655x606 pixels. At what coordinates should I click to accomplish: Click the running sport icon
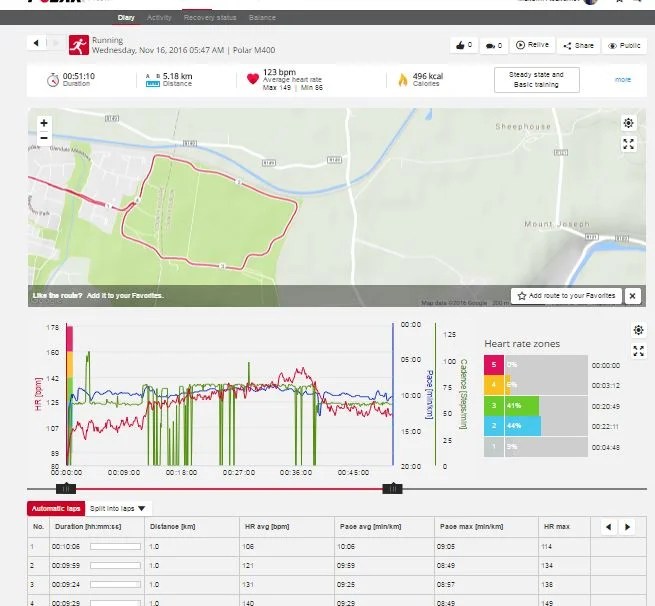click(x=78, y=45)
